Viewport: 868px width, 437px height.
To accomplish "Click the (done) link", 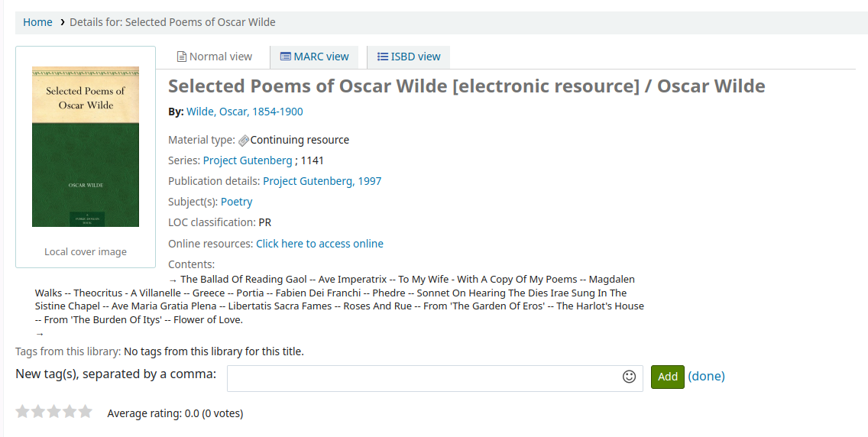I will pos(706,376).
